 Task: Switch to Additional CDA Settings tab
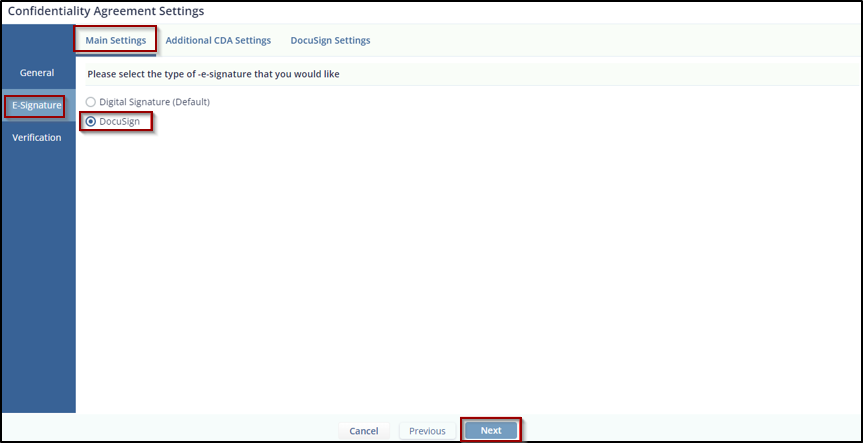pos(218,40)
